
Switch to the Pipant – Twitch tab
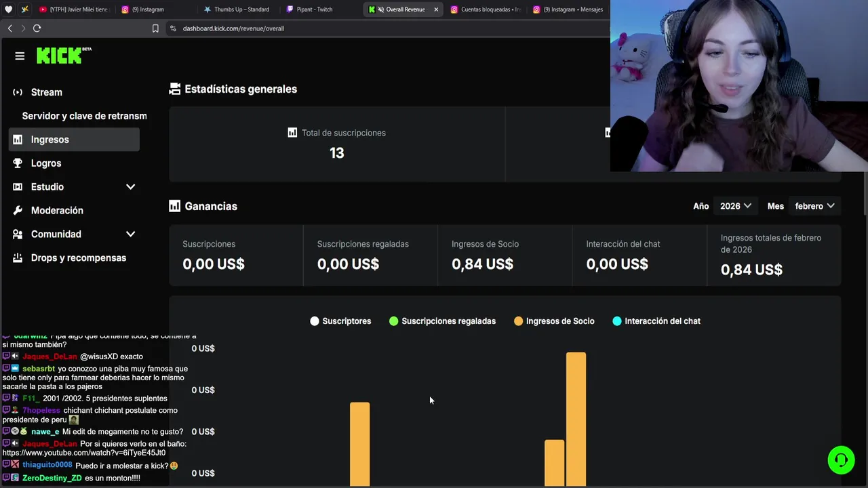(320, 9)
